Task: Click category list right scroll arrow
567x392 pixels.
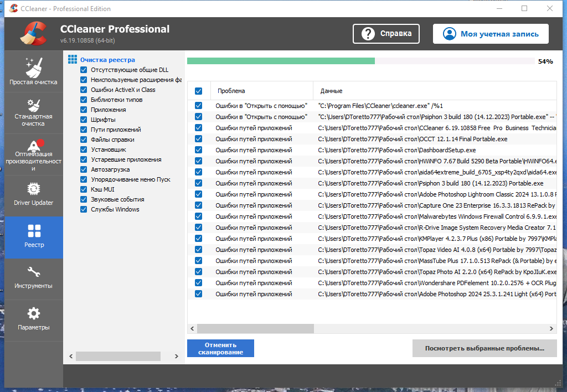Action: tap(177, 356)
